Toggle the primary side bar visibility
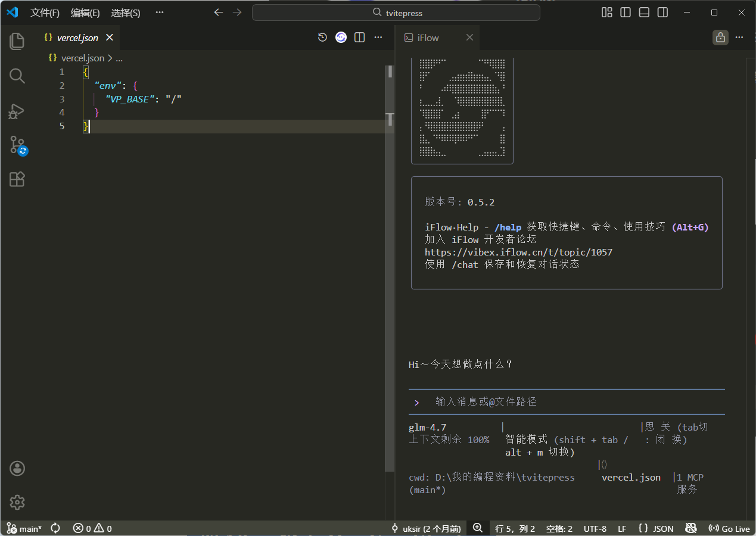The width and height of the screenshot is (756, 536). (626, 13)
